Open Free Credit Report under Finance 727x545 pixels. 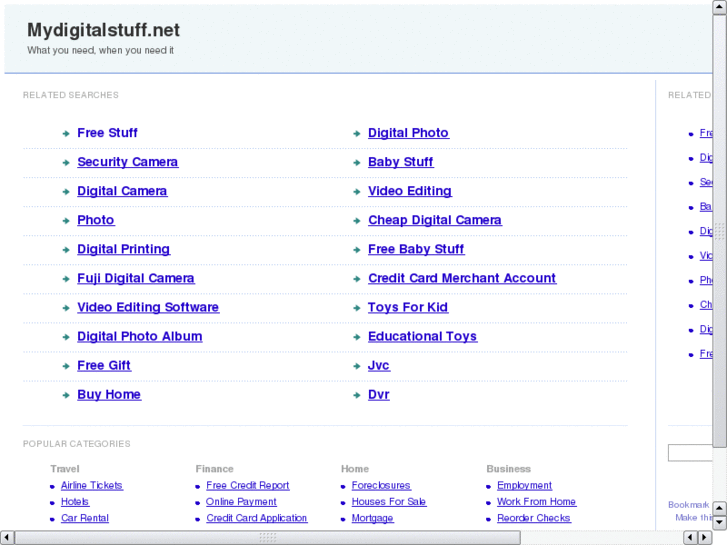248,486
